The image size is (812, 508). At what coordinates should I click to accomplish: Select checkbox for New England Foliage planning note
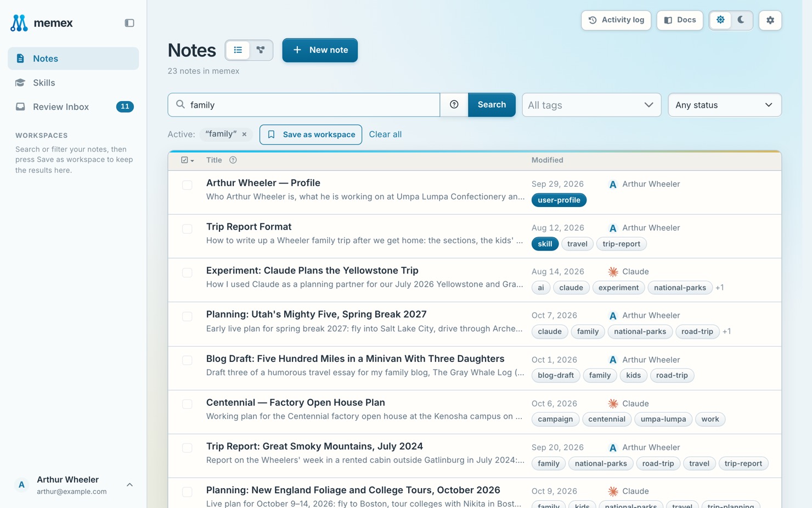click(187, 492)
